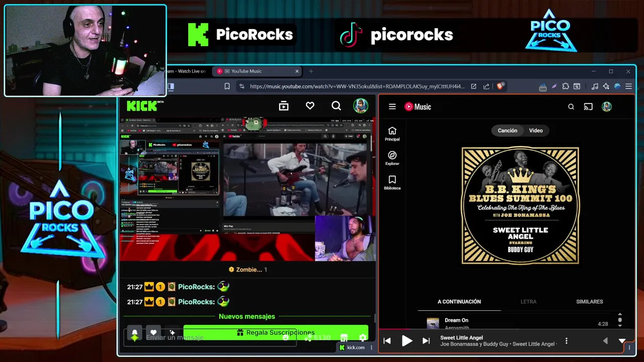
Task: Open Kick shop icon below chat
Action: [x=344, y=338]
